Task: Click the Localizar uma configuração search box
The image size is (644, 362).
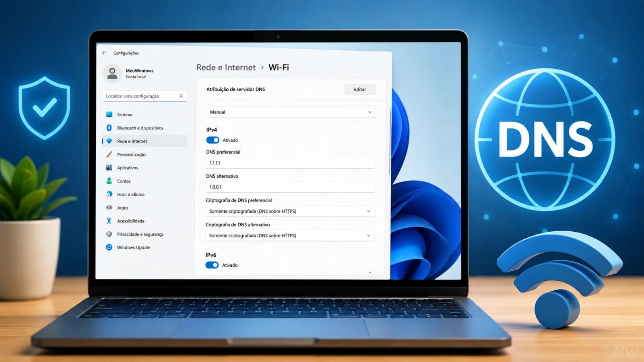Action: pos(144,96)
